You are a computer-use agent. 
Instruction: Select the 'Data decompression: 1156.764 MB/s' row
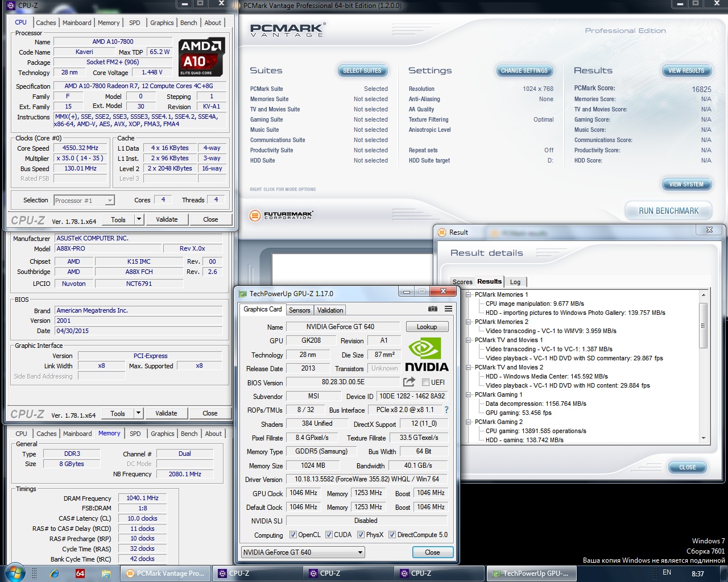point(536,404)
